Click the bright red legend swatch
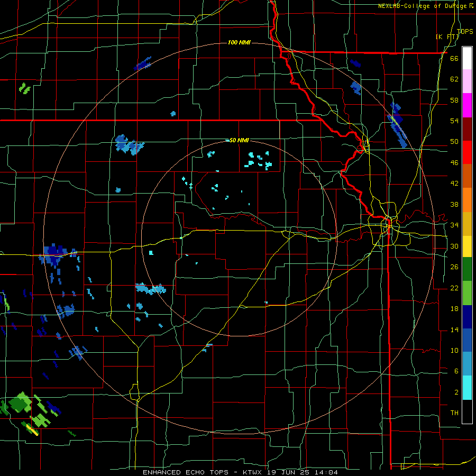476x476 pixels. click(467, 152)
